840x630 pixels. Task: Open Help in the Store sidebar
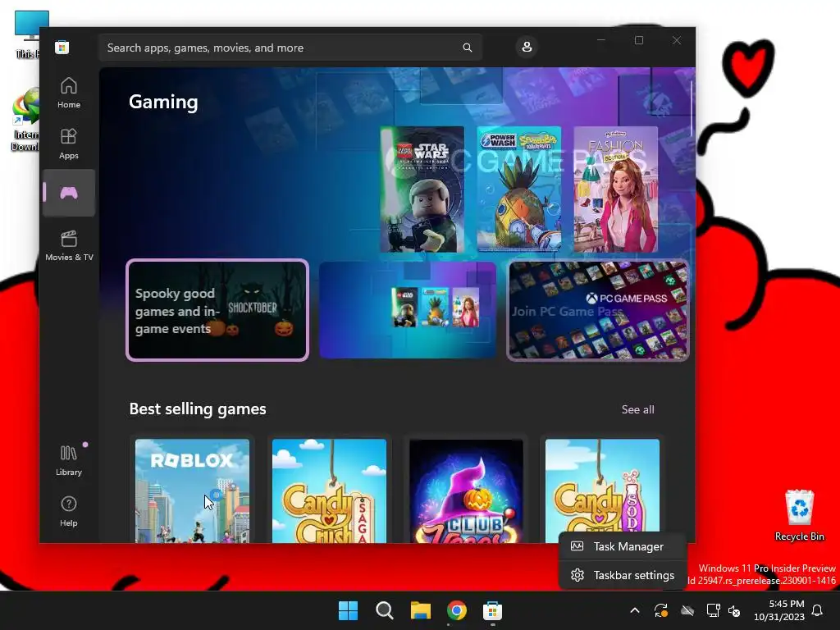(x=69, y=511)
